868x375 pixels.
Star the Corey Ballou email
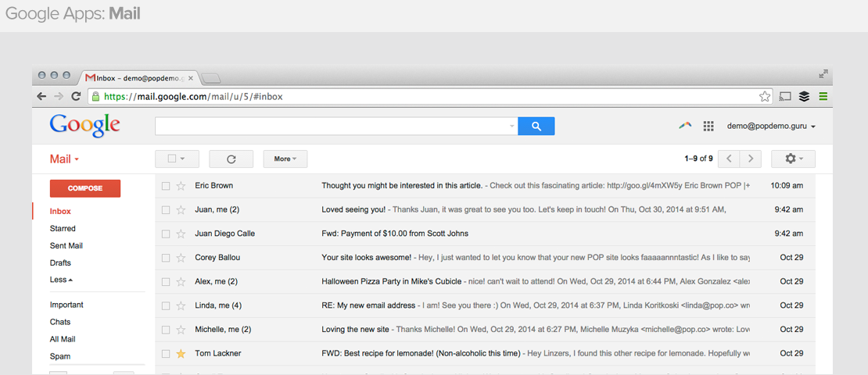pyautogui.click(x=181, y=258)
